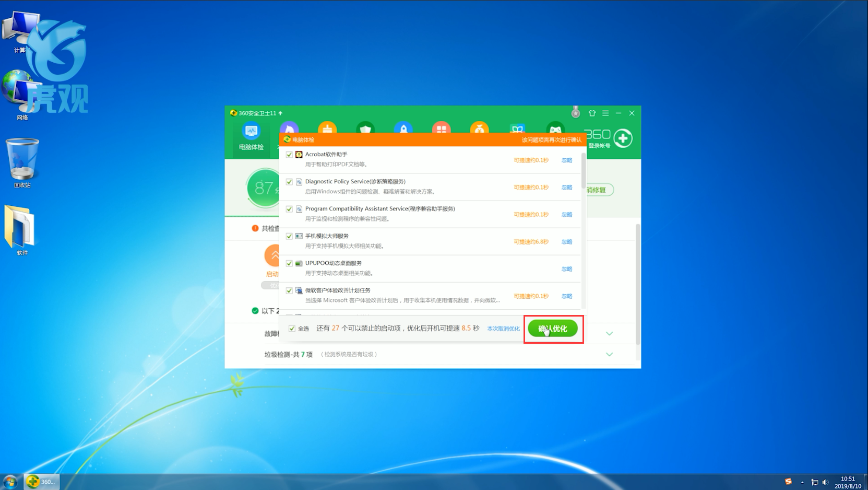Click the Diagnostic Policy Service item icon

pyautogui.click(x=299, y=182)
